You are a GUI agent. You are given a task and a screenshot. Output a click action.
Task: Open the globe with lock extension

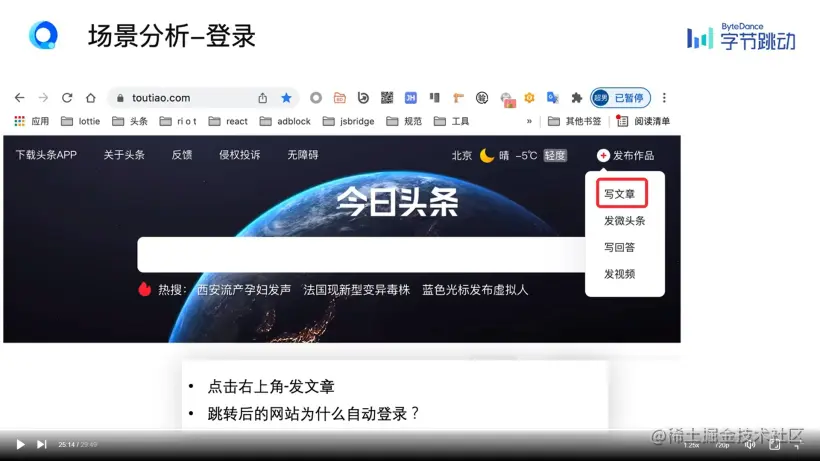pos(507,99)
